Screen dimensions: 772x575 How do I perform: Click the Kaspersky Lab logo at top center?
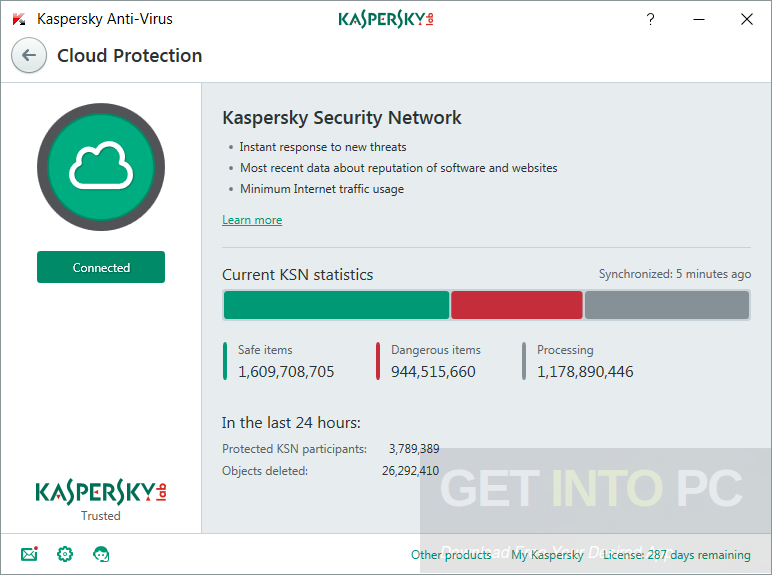(x=386, y=19)
